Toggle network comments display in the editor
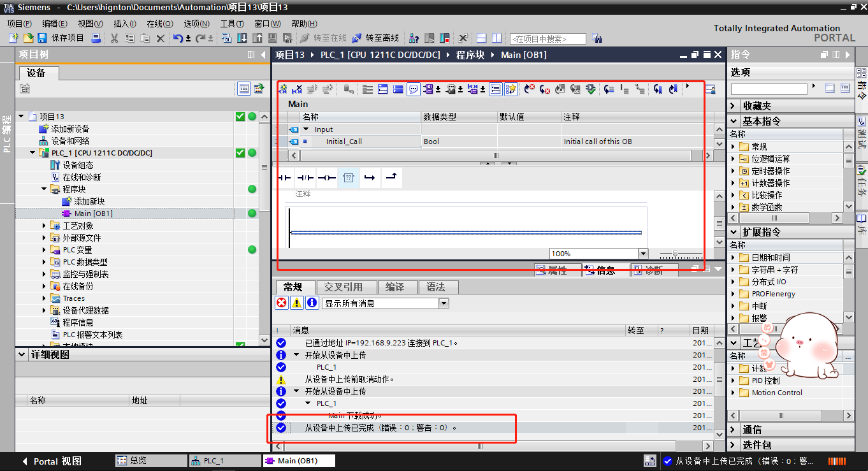Image resolution: width=868 pixels, height=471 pixels. (413, 89)
